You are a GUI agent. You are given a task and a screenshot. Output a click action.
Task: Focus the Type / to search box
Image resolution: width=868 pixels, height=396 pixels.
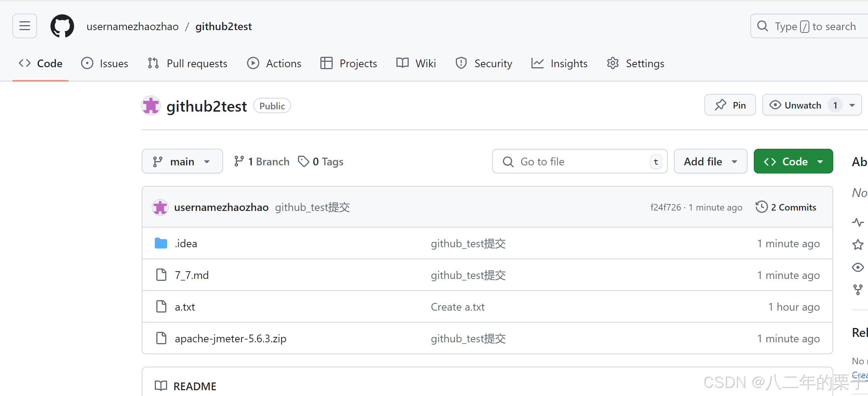click(x=809, y=26)
